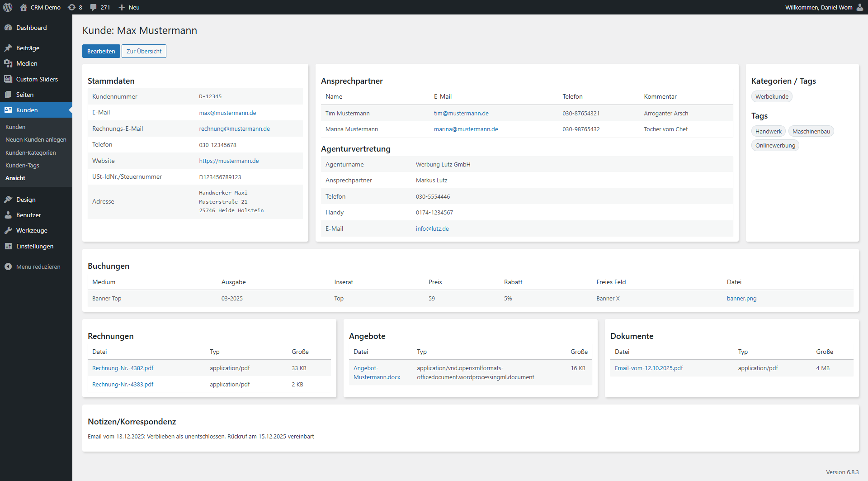The width and height of the screenshot is (868, 481).
Task: Expand the Neu dropdown in admin bar
Action: (128, 7)
